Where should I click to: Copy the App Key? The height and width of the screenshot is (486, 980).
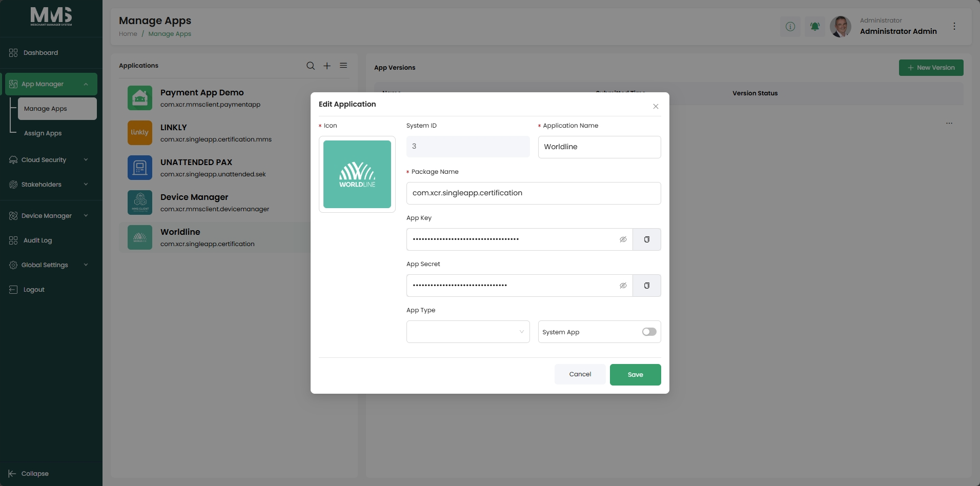(x=647, y=239)
